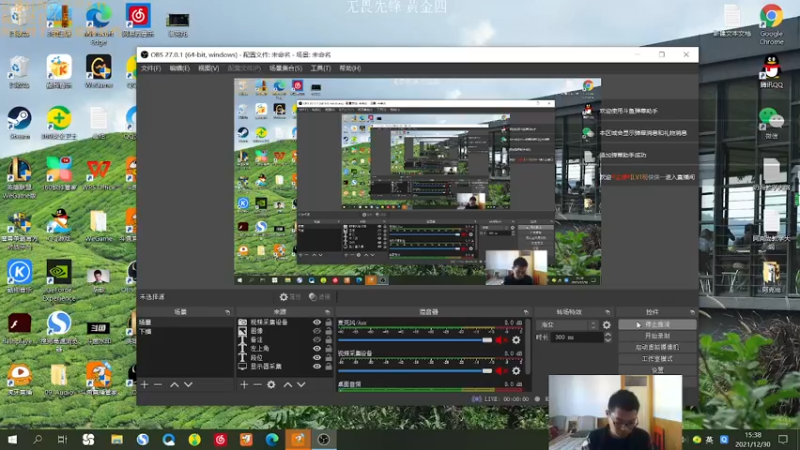Open GeForce Experience desktop icon

tap(59, 281)
